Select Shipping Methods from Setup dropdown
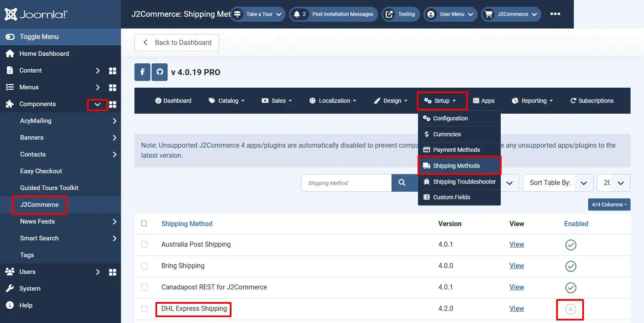This screenshot has width=644, height=323. click(459, 166)
